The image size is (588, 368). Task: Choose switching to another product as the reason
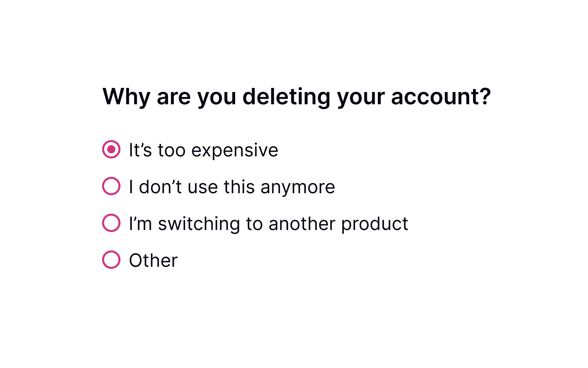[x=111, y=223]
